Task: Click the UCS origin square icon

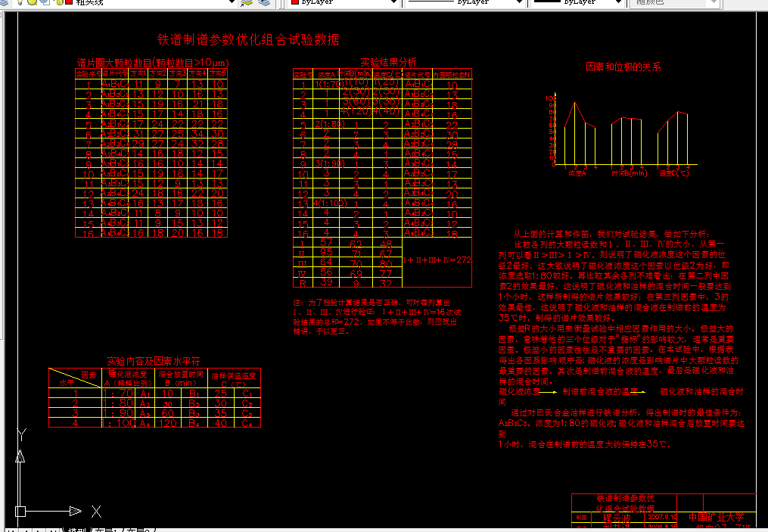Action: 20,512
